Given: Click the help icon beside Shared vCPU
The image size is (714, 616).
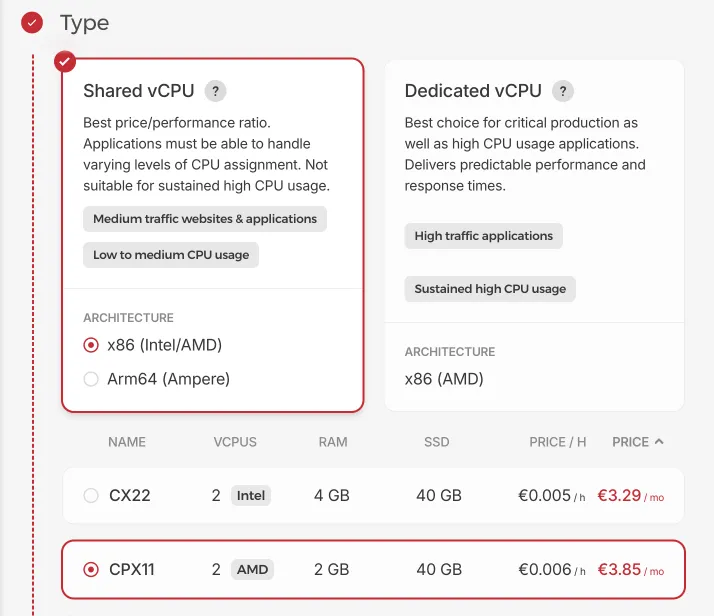Looking at the screenshot, I should [x=215, y=91].
